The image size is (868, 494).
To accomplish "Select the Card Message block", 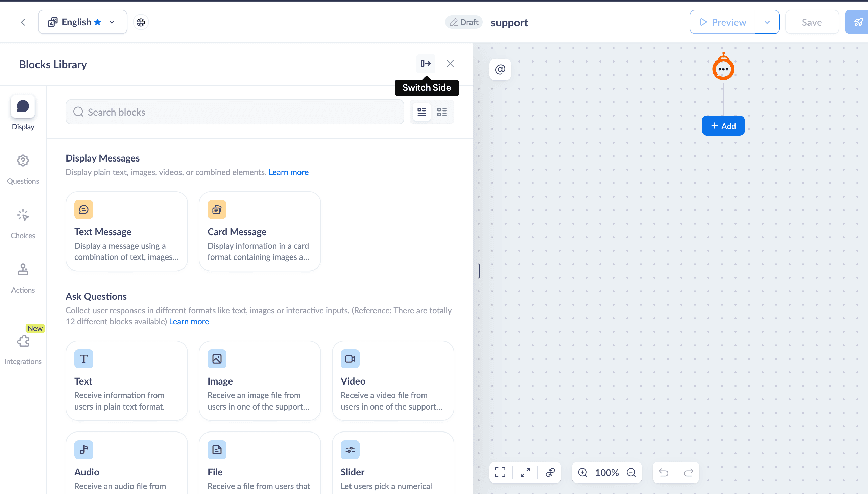I will click(260, 231).
